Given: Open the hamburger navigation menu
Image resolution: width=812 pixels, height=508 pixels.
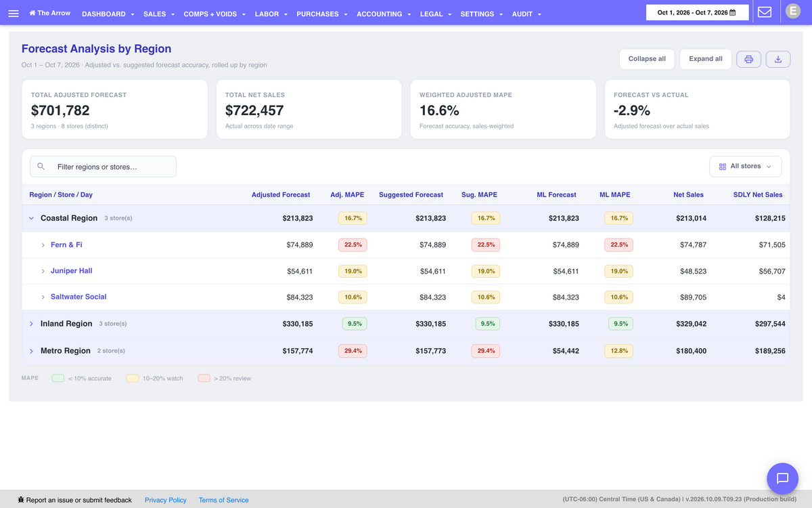Looking at the screenshot, I should 14,14.
